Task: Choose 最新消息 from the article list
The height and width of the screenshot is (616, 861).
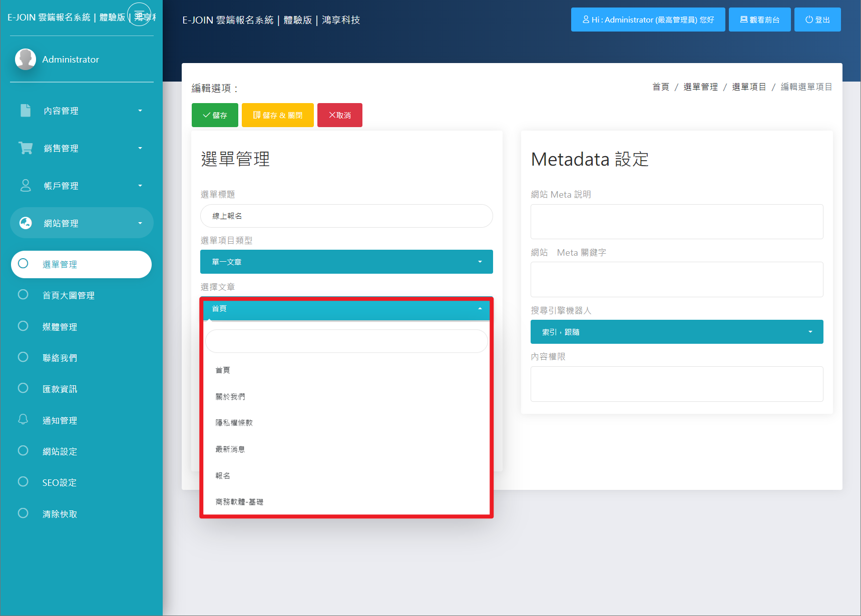Action: tap(230, 449)
